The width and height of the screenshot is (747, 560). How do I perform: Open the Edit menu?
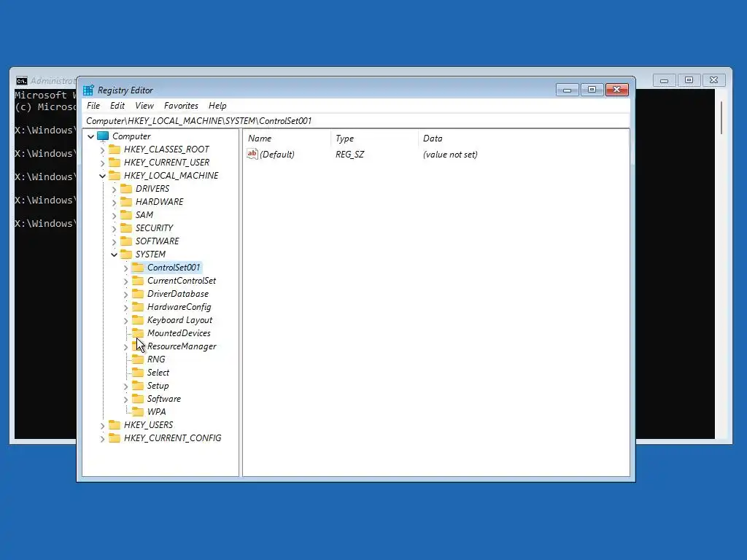117,106
